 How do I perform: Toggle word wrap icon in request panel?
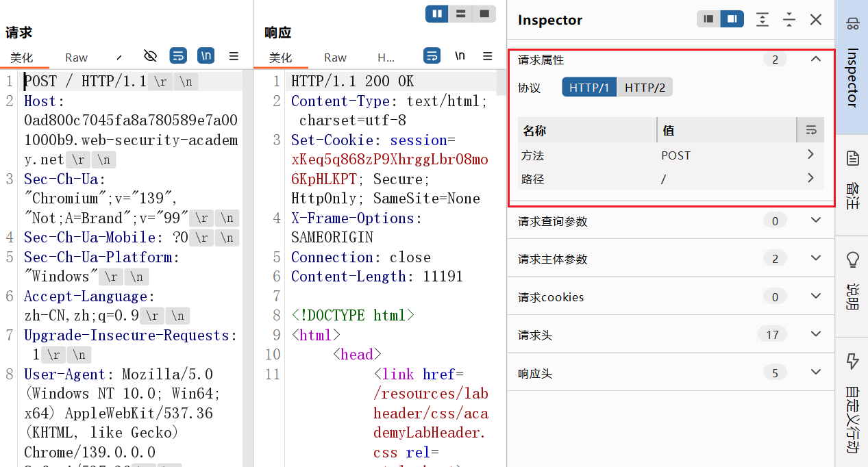coord(178,56)
